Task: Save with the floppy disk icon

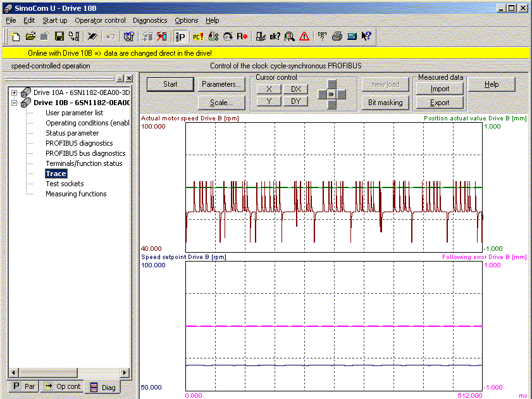Action: point(59,36)
